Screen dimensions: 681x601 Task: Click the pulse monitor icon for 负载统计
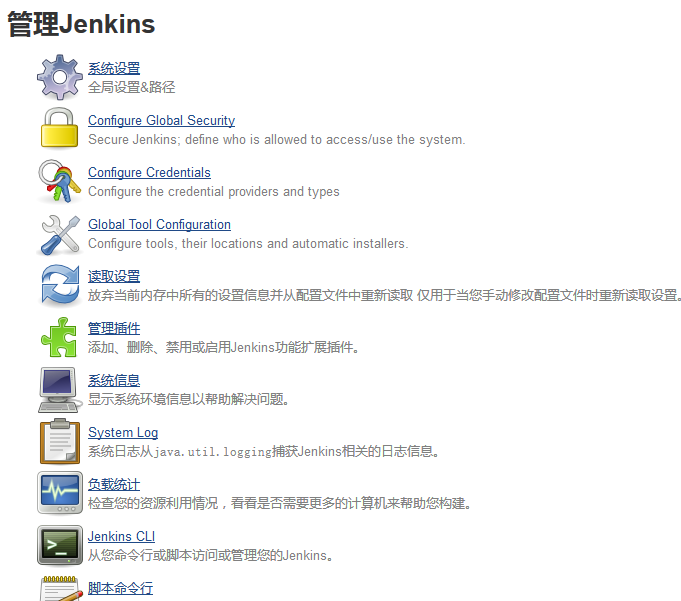pos(60,493)
